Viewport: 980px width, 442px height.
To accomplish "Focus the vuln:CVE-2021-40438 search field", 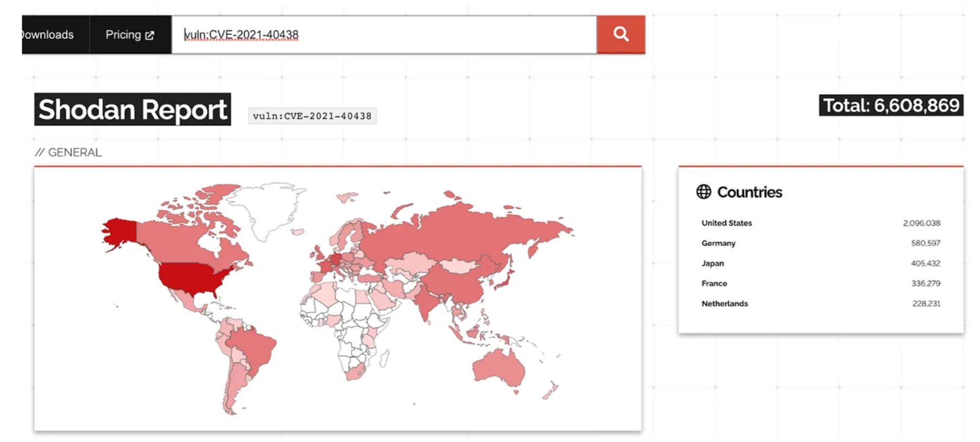I will click(384, 35).
